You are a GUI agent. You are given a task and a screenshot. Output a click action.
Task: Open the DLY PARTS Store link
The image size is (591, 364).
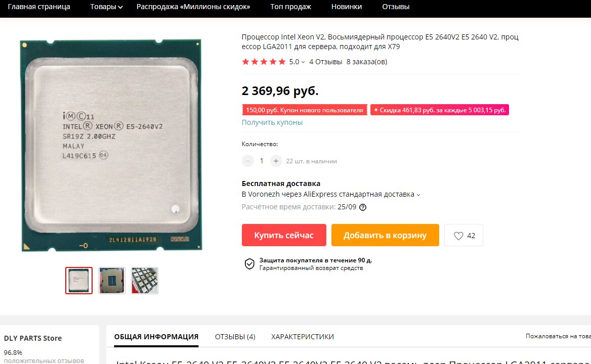[x=33, y=338]
